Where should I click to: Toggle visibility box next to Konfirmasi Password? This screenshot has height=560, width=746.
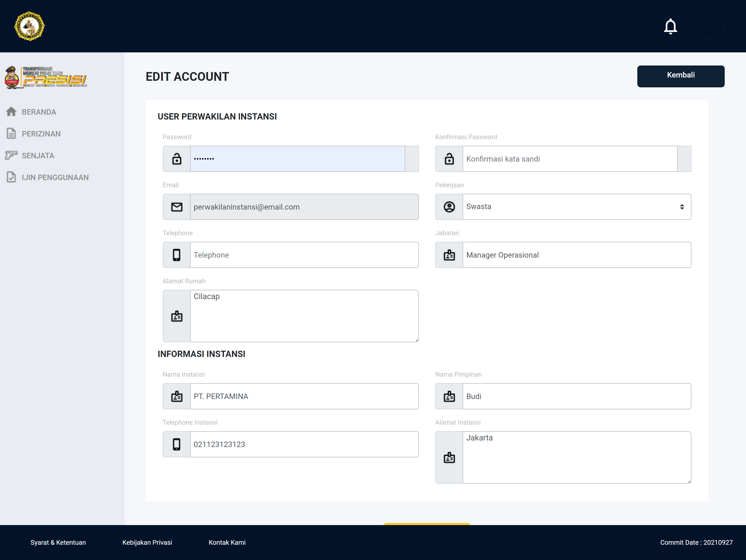[x=684, y=159]
